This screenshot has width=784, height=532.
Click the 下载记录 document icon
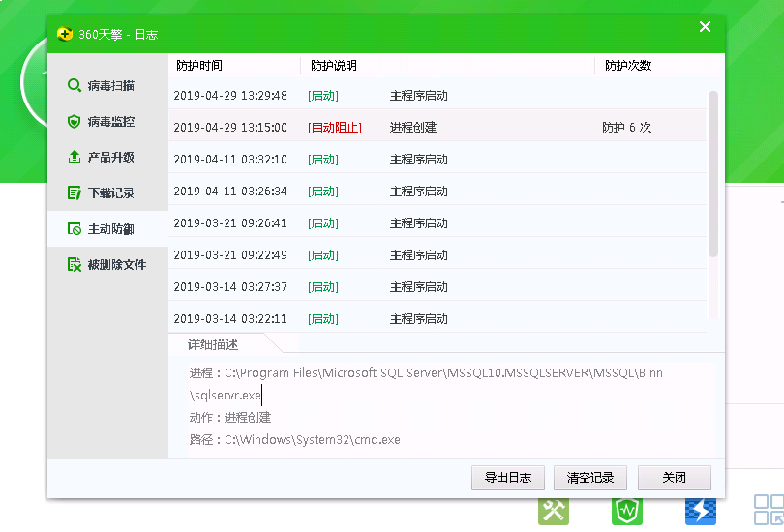[74, 193]
